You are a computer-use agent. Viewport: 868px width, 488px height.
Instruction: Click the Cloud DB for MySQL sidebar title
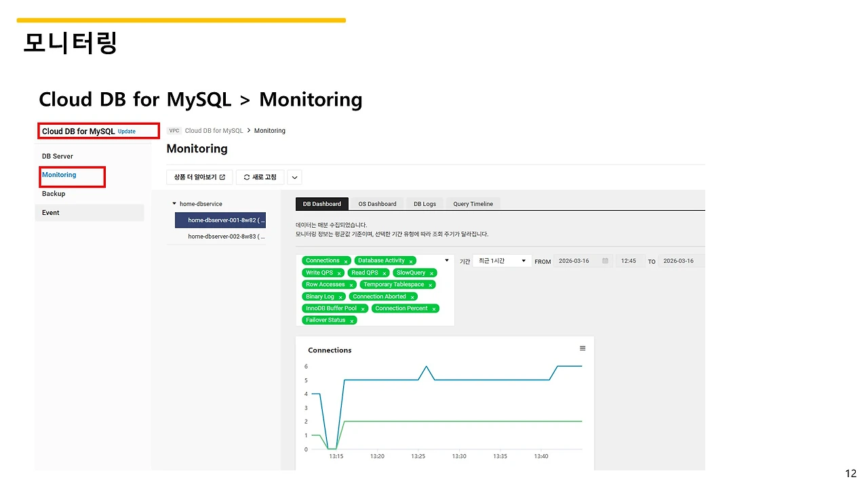click(x=78, y=131)
